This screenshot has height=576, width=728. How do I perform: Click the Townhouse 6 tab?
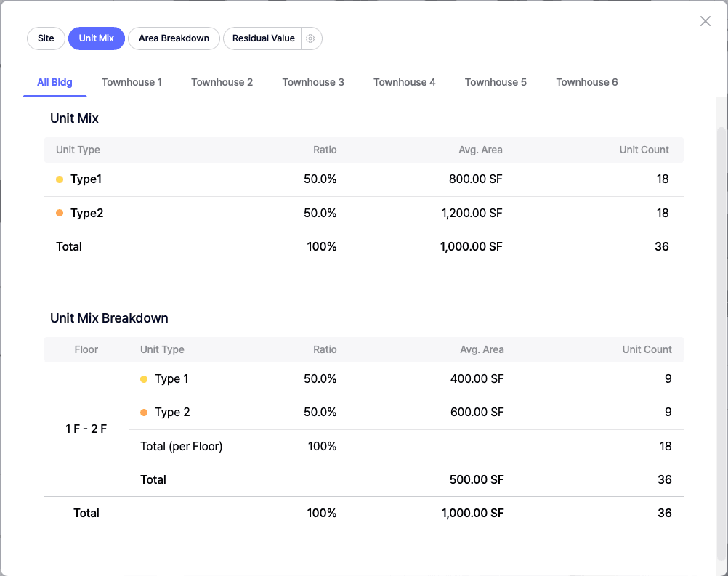click(x=586, y=82)
